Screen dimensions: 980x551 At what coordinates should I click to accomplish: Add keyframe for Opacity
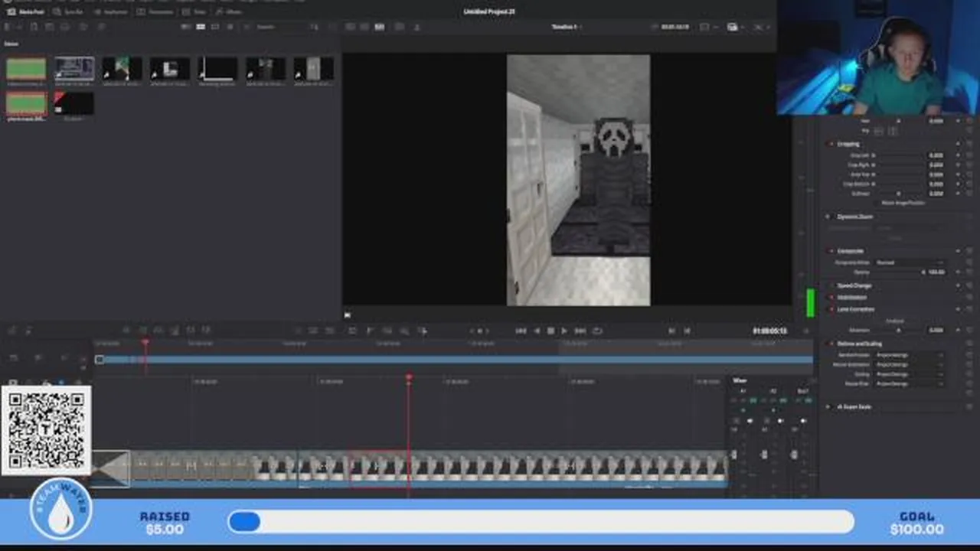[x=958, y=272]
